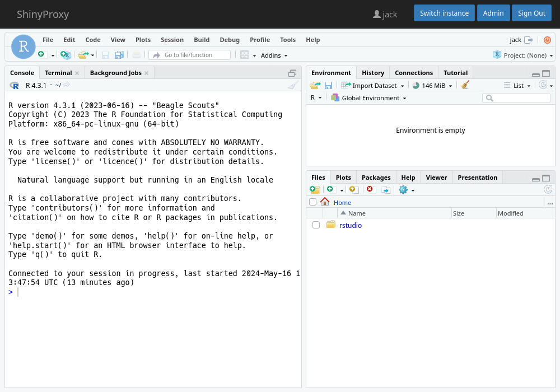
Task: Open the Import Dataset dropdown
Action: [372, 86]
